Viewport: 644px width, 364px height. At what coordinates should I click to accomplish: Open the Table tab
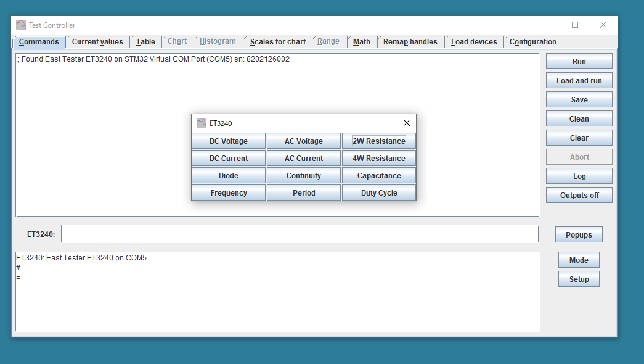145,42
